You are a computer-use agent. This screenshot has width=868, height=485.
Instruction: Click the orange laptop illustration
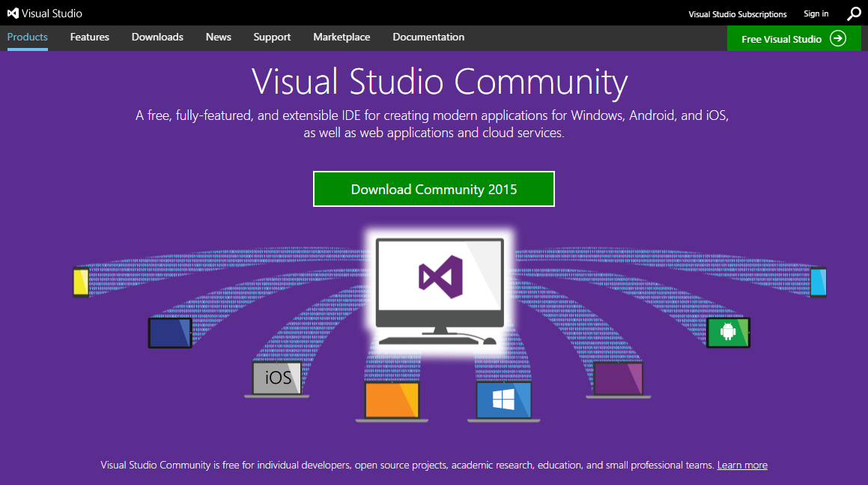tap(392, 401)
